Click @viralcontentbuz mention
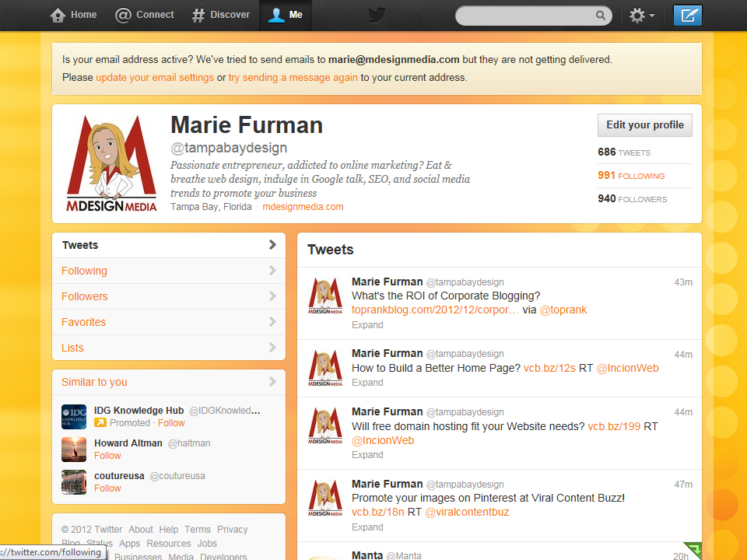Image resolution: width=747 pixels, height=560 pixels. (467, 513)
